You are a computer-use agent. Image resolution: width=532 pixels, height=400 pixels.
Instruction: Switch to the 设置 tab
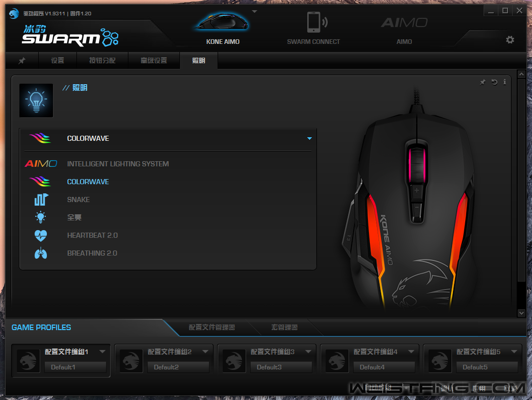58,61
